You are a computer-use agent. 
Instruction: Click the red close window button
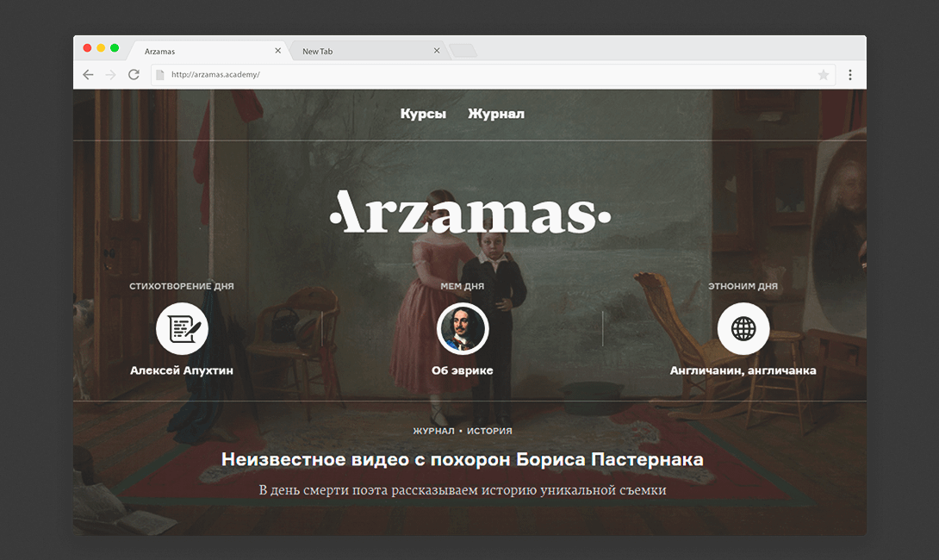tap(87, 48)
